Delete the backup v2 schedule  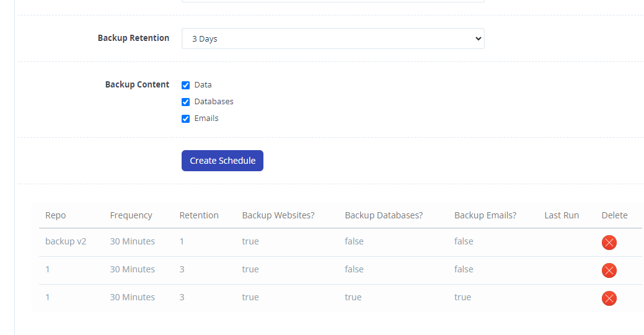(609, 243)
